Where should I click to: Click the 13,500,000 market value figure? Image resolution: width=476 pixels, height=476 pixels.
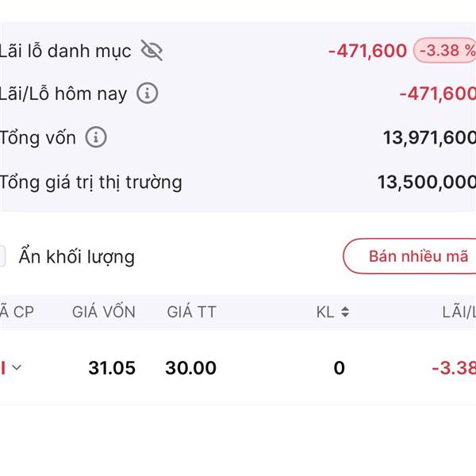point(426,182)
